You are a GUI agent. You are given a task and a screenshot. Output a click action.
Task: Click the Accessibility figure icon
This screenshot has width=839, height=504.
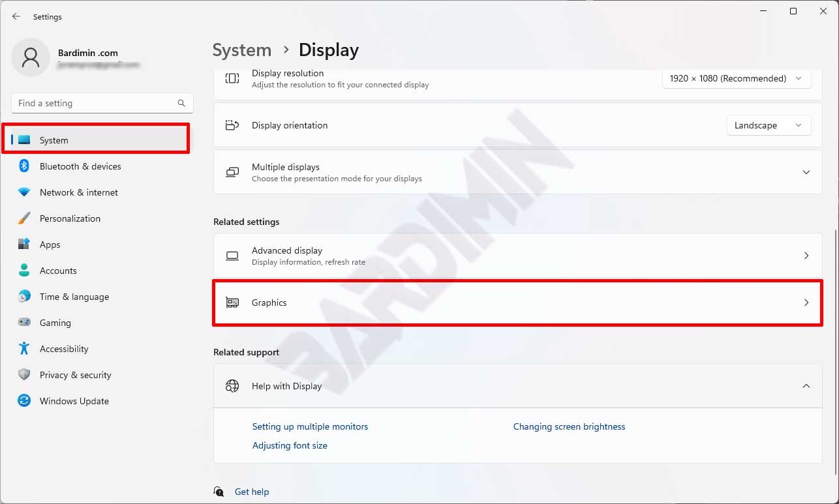tap(24, 349)
